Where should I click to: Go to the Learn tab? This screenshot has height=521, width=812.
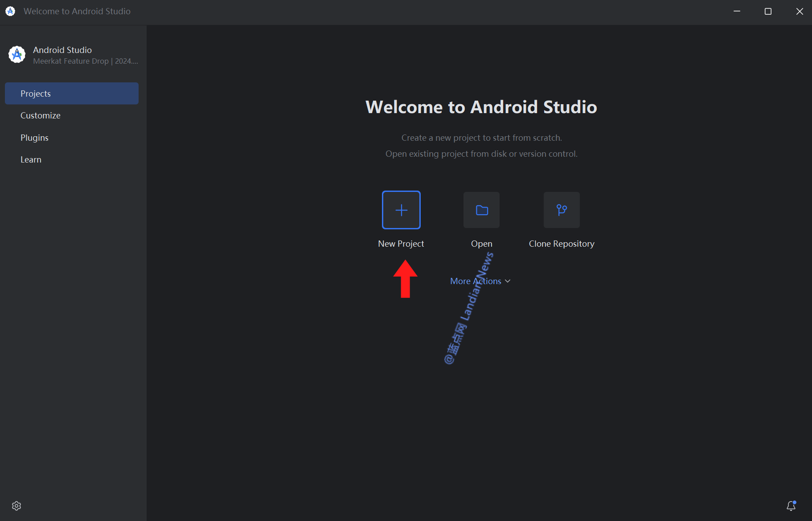(x=31, y=160)
